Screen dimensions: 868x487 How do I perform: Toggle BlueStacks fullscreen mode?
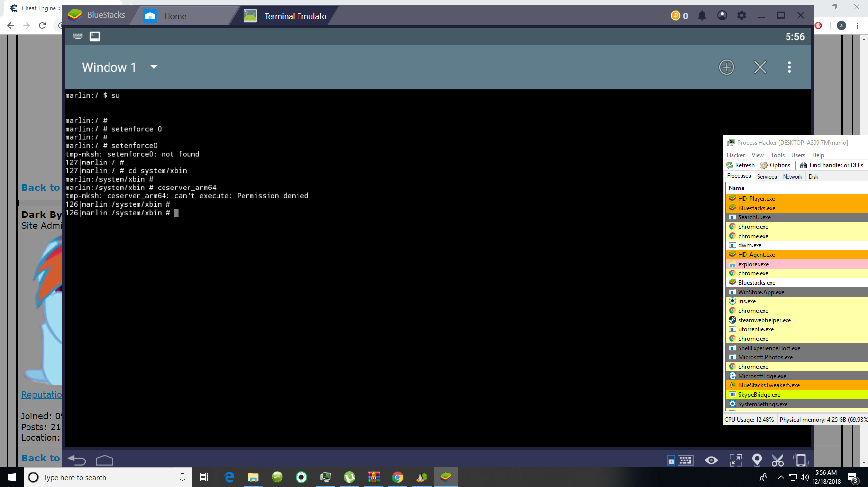pyautogui.click(x=736, y=460)
